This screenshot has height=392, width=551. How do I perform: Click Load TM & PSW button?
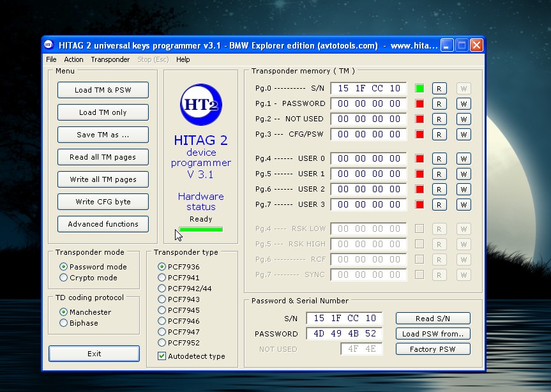click(103, 90)
